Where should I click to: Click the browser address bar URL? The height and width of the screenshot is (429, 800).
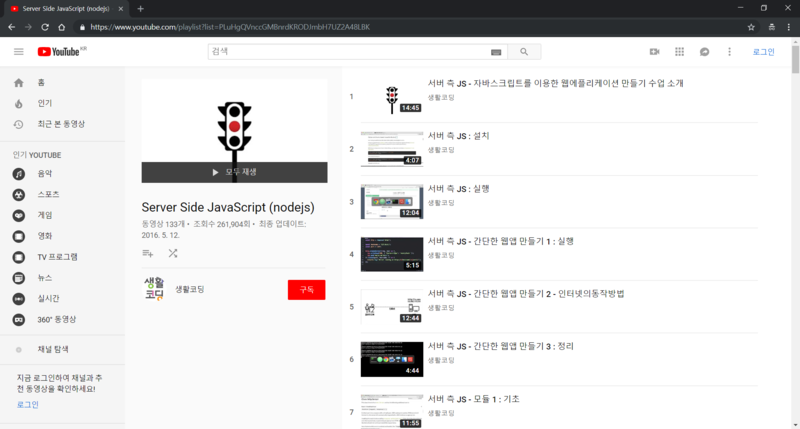point(230,27)
